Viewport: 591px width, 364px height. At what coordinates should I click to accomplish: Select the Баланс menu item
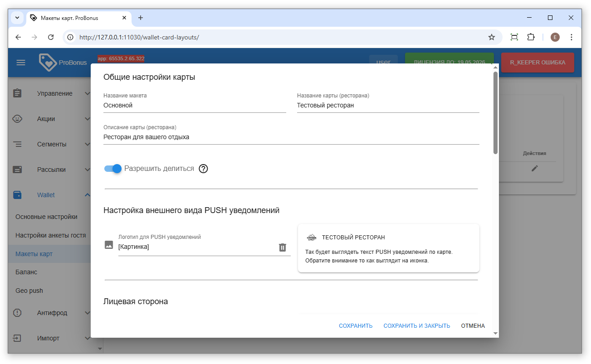26,272
